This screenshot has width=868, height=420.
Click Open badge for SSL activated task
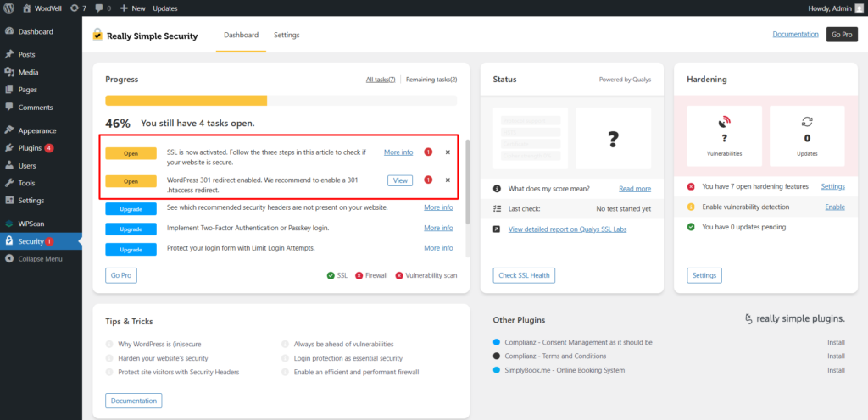click(131, 153)
